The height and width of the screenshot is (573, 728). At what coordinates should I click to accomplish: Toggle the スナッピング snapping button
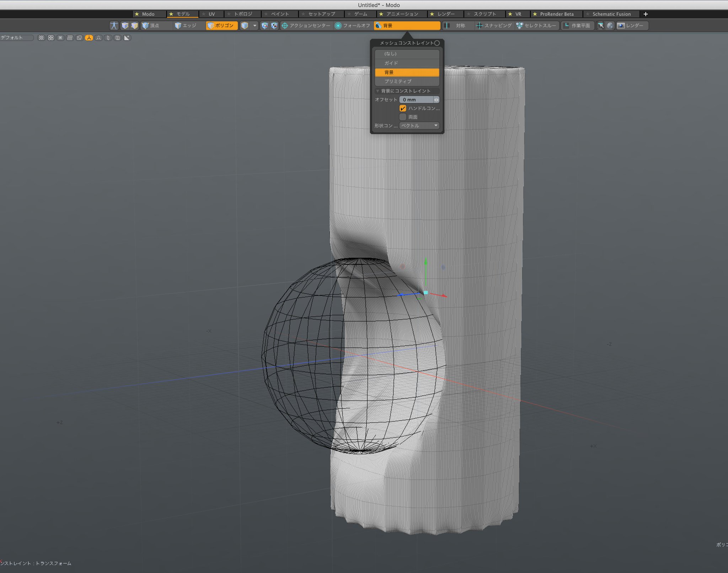click(494, 26)
